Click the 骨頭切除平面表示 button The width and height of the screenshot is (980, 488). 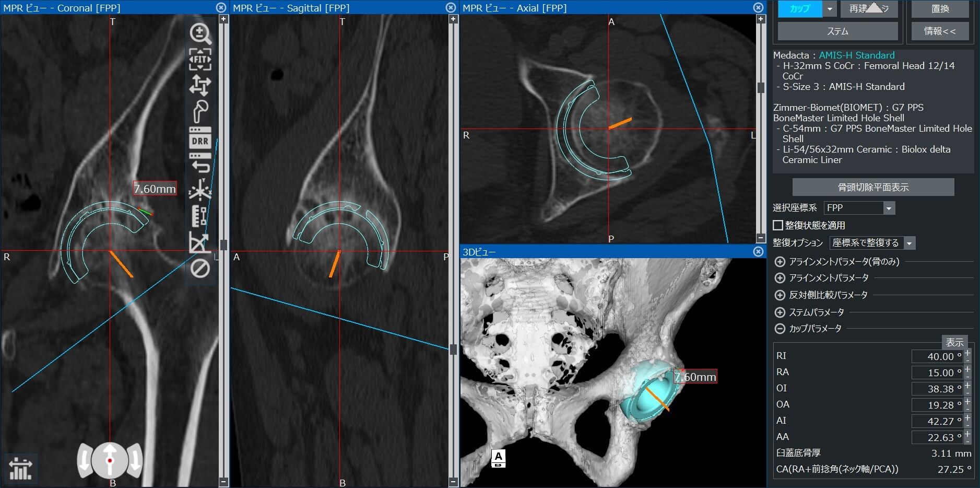pos(873,187)
